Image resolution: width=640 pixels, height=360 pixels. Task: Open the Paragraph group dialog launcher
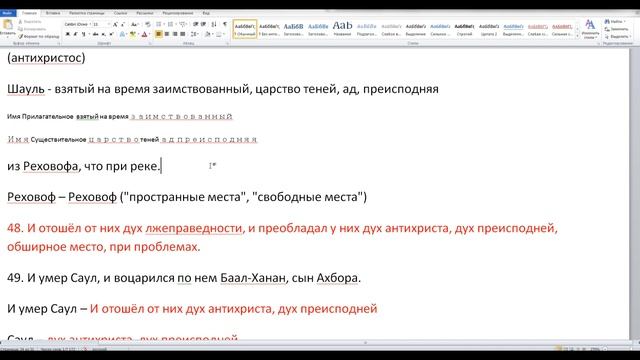228,43
